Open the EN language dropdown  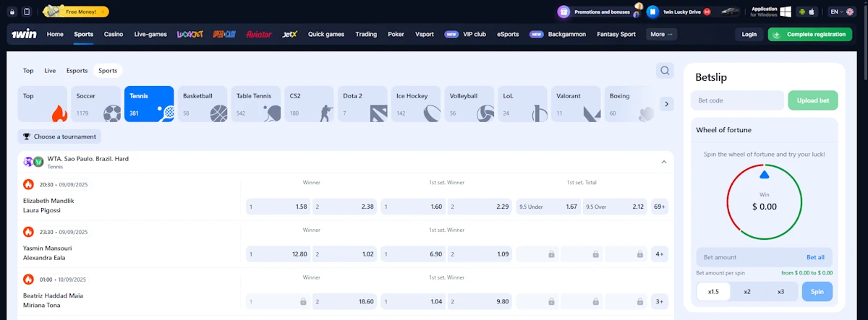coord(841,12)
